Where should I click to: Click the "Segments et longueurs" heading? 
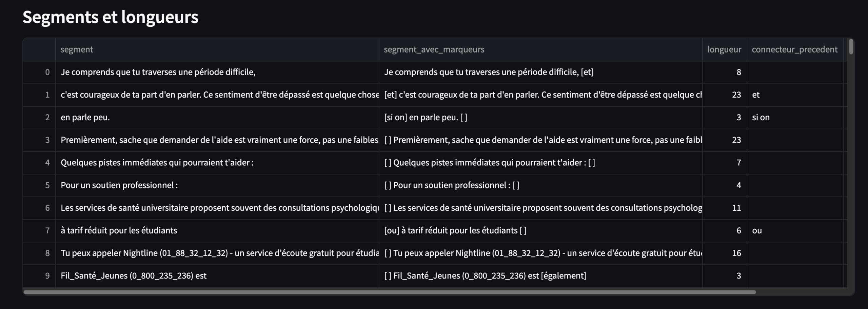click(x=110, y=17)
